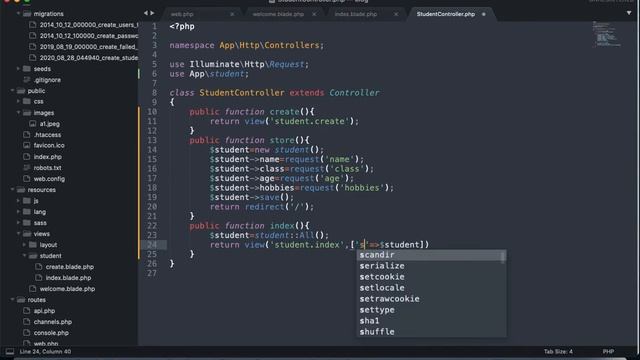Collapse the student folder
This screenshot has height=360, width=640.
click(x=24, y=256)
